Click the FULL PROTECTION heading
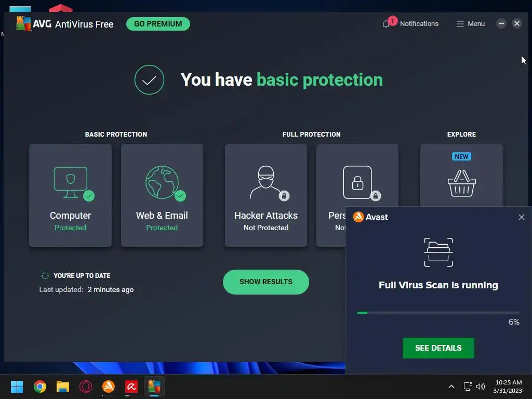Viewport: 532px width, 399px height. click(312, 135)
